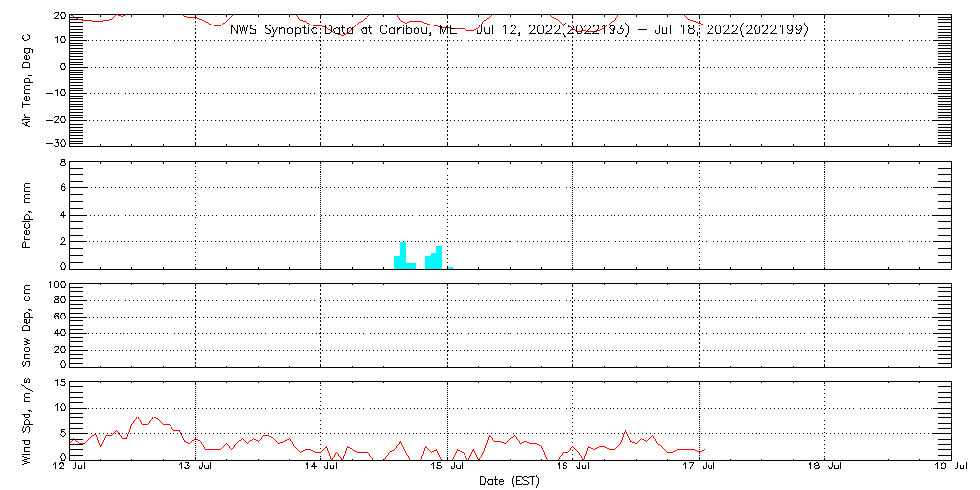Image resolution: width=980 pixels, height=490 pixels.
Task: Select the "Air Temp, Deg C" axis label
Action: [x=27, y=79]
